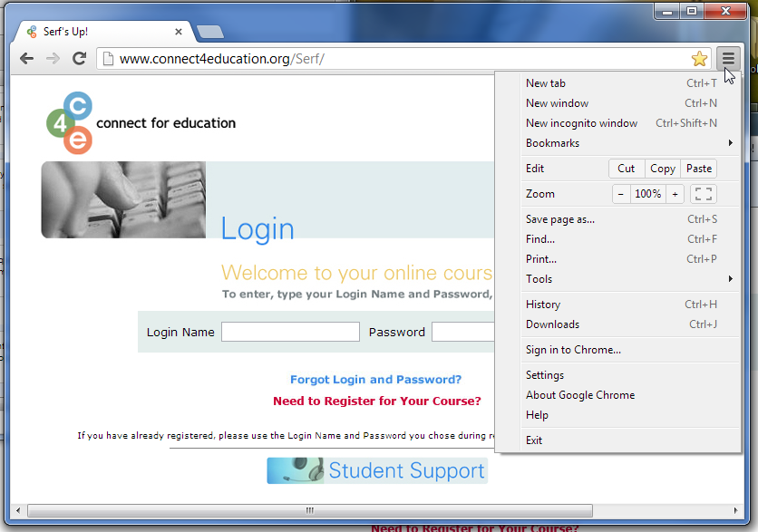Viewport: 758px width, 532px height.
Task: Close the Serf's Up! tab
Action: click(179, 32)
